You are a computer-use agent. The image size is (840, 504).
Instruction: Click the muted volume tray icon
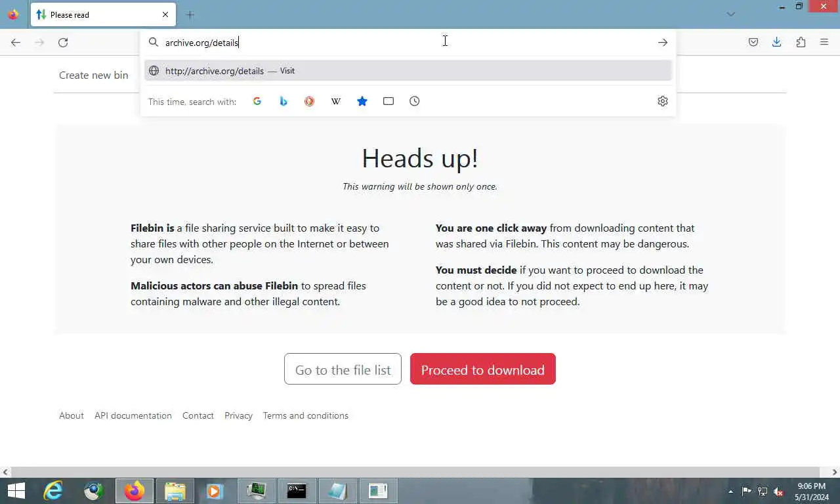[x=778, y=491]
